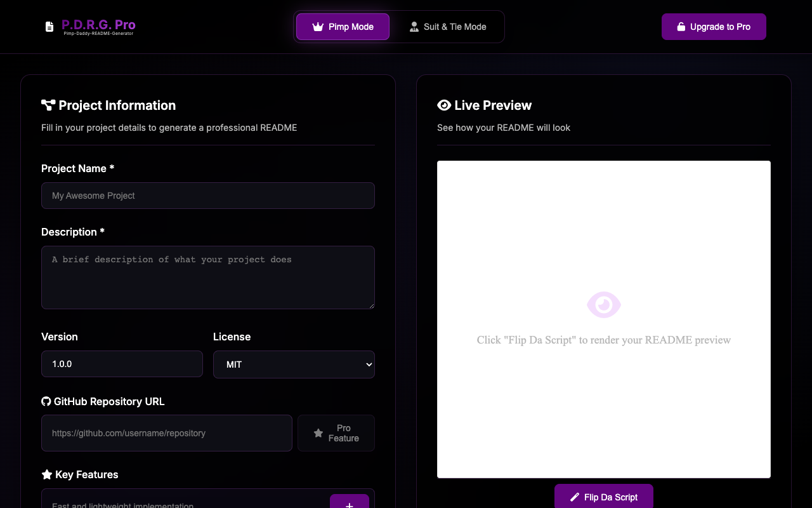The image size is (812, 508).
Task: Click the GitHub logo icon
Action: (x=46, y=401)
